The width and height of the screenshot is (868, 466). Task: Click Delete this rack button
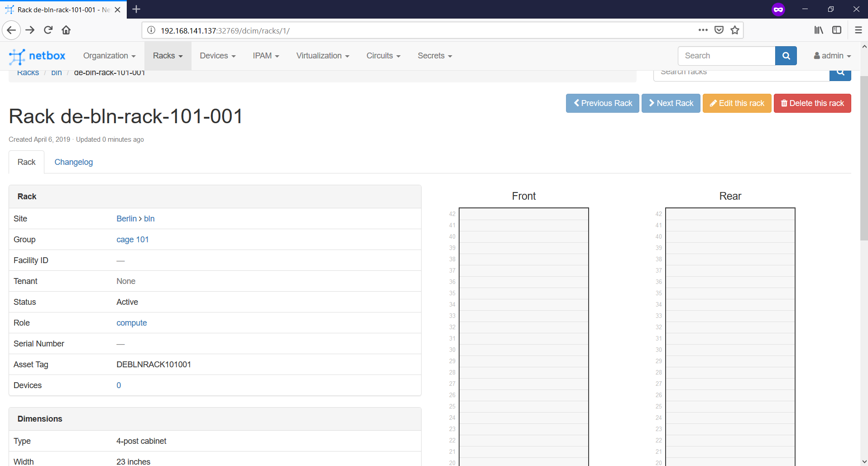[x=813, y=103]
